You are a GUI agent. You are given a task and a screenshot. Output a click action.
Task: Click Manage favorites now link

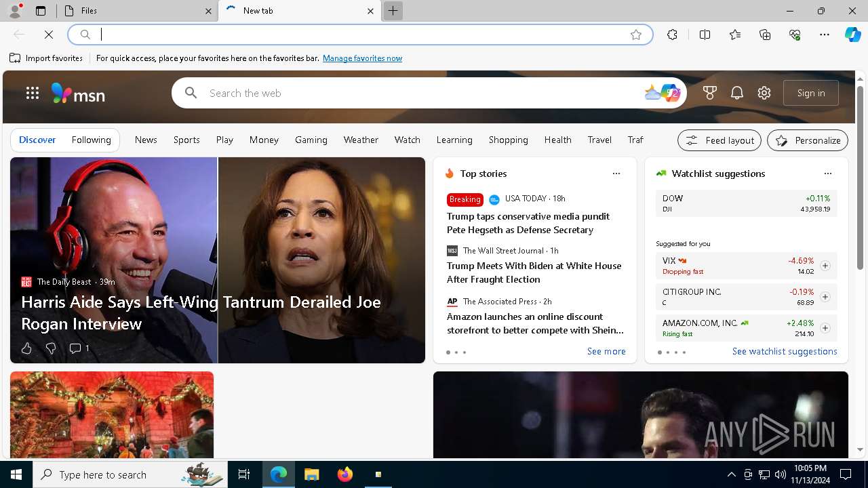[x=362, y=58]
